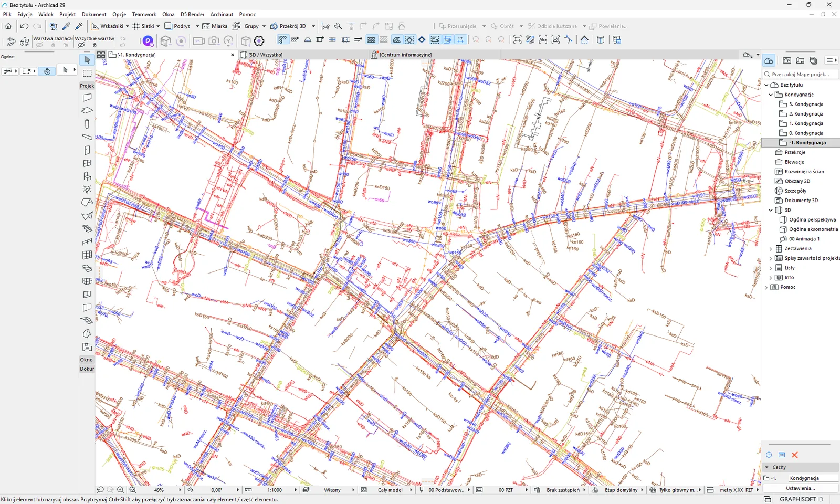The height and width of the screenshot is (504, 840).
Task: Open the Siatki dropdown arrow
Action: tap(158, 26)
